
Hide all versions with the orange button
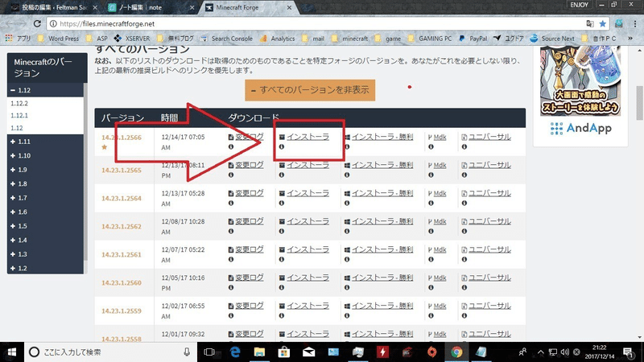pyautogui.click(x=310, y=90)
